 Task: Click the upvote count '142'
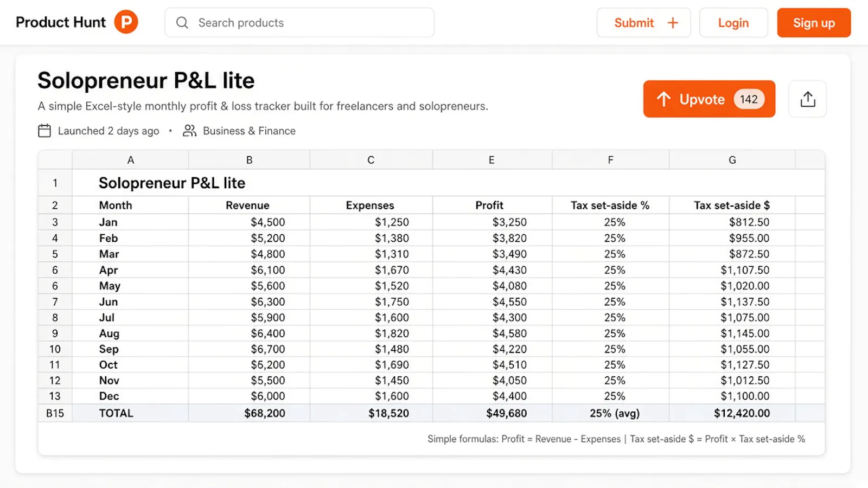(x=749, y=99)
